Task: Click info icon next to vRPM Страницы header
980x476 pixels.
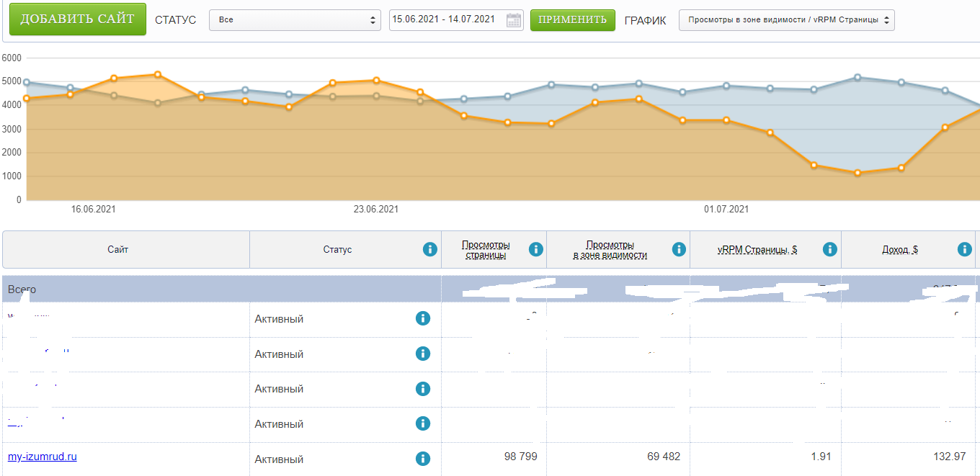Action: (829, 249)
